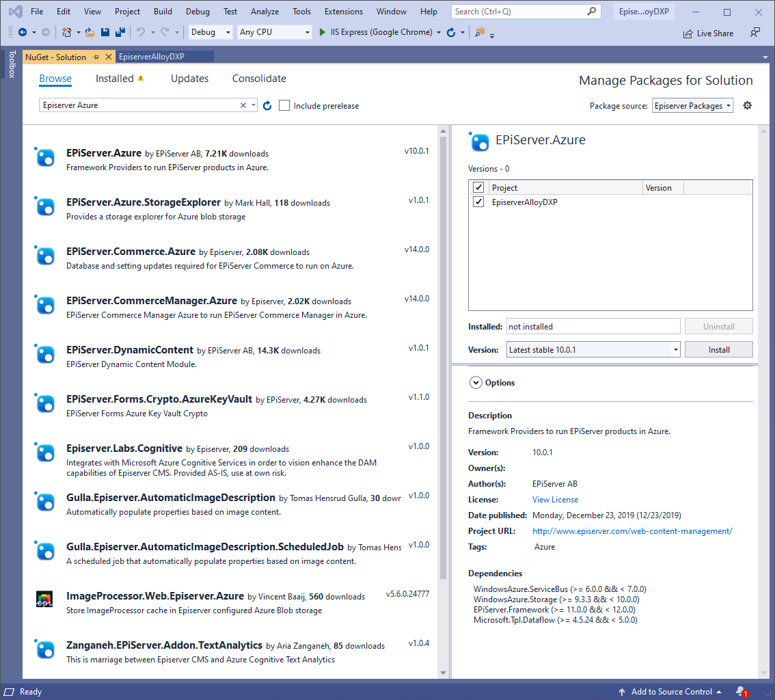
Task: Click the Open File folder icon
Action: [x=90, y=32]
